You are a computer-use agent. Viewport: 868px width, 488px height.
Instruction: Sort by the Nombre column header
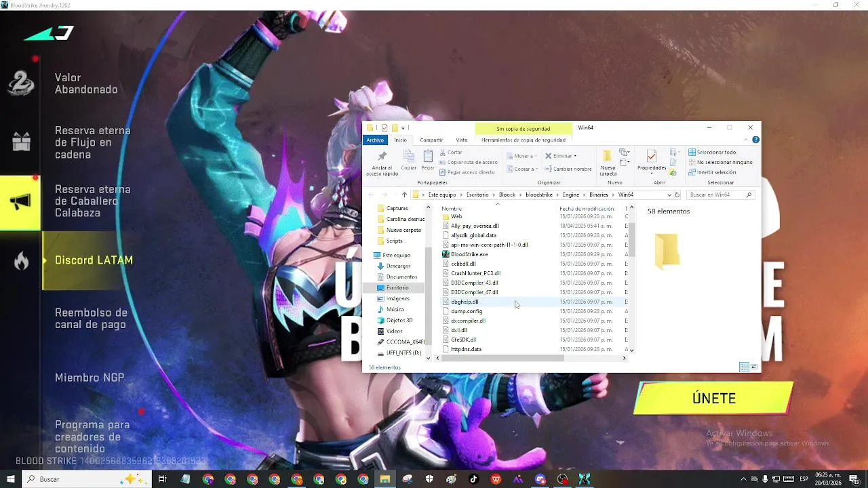coord(452,208)
